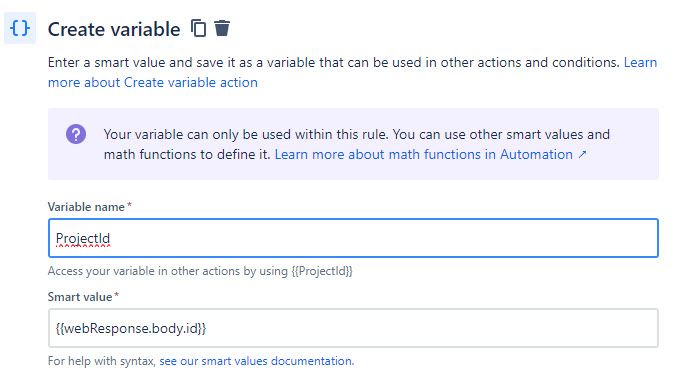Click the external link arrow after Automation
This screenshot has width=678, height=377.
click(x=582, y=154)
